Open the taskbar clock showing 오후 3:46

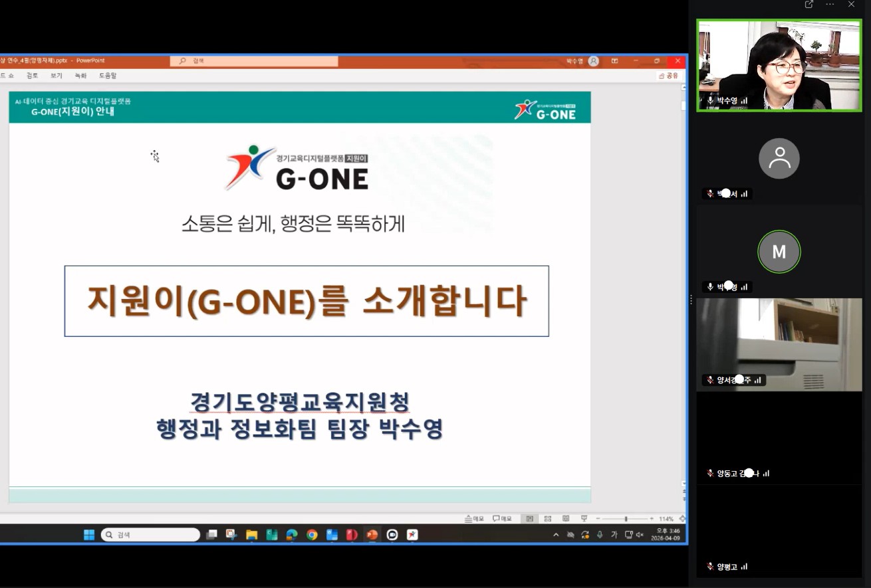[666, 535]
